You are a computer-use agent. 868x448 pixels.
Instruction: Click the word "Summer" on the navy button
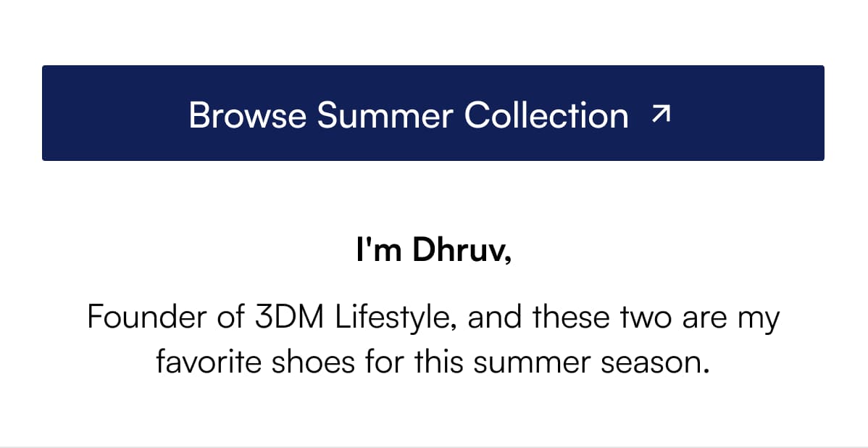[384, 115]
